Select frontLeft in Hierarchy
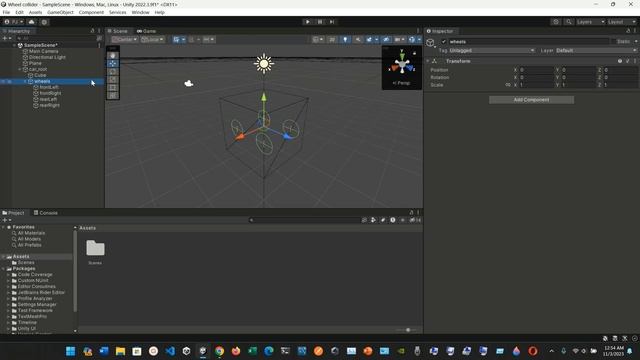Viewport: 640px width, 360px height. pos(49,87)
